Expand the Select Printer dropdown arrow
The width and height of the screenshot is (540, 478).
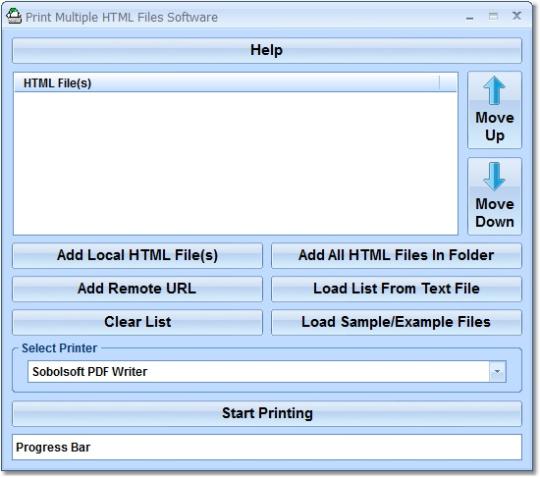(x=498, y=372)
